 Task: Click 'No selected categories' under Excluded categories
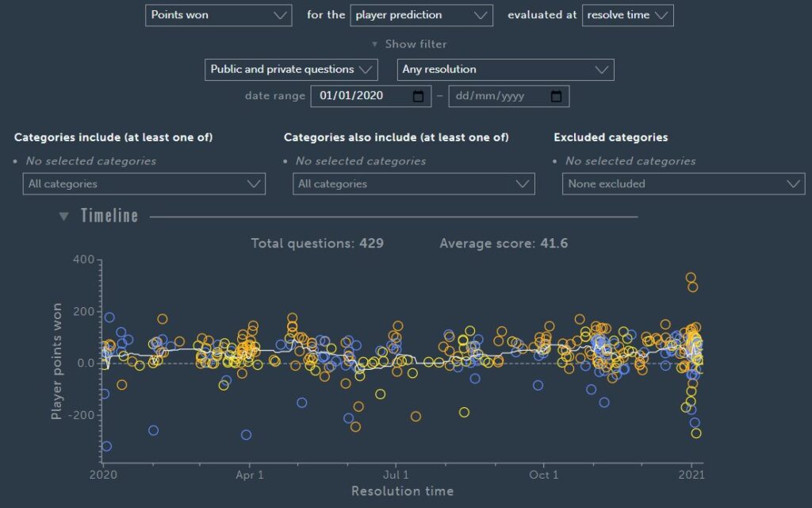pos(630,161)
